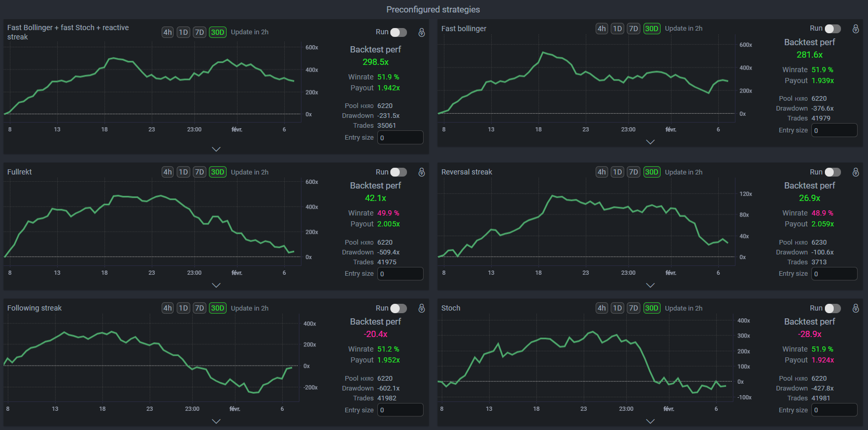The image size is (868, 430).
Task: Switch Fullrekt chart to 7D timeframe
Action: (x=200, y=172)
